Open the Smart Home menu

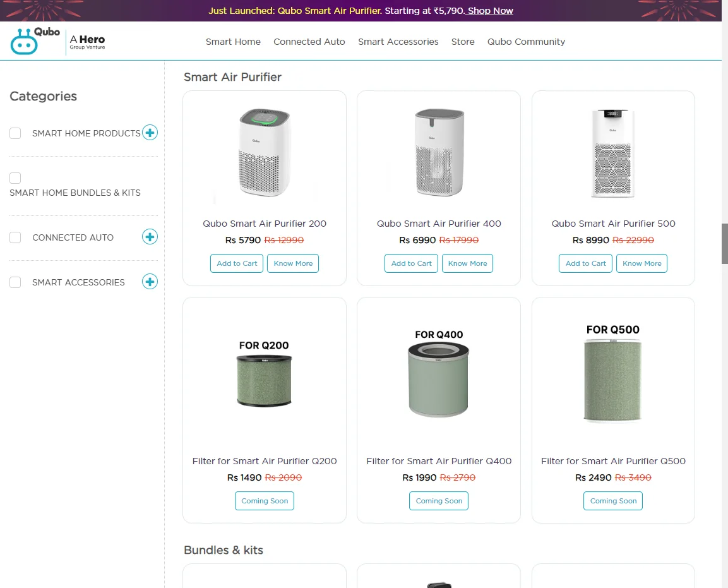(x=233, y=42)
